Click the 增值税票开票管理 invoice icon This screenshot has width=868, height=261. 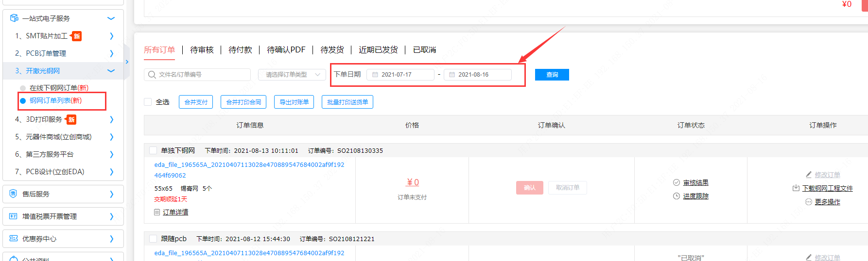pos(14,216)
